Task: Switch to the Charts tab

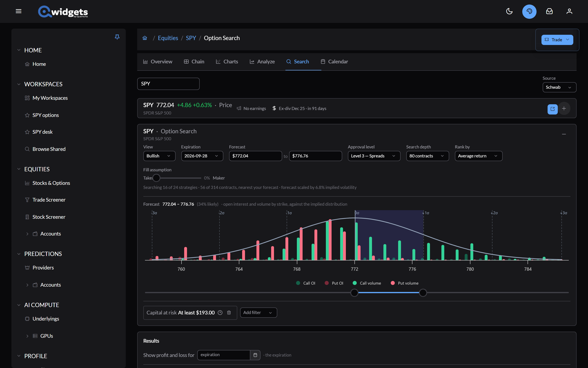Action: click(x=227, y=62)
